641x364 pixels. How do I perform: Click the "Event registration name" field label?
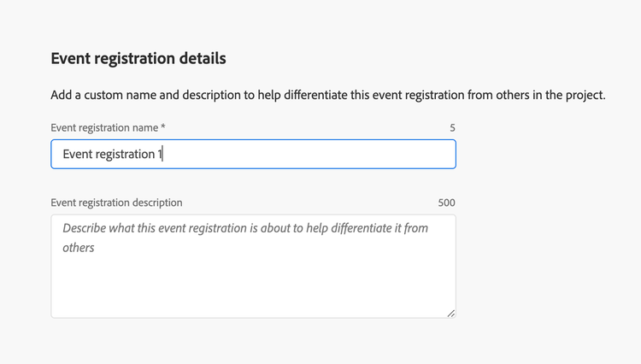coord(104,127)
